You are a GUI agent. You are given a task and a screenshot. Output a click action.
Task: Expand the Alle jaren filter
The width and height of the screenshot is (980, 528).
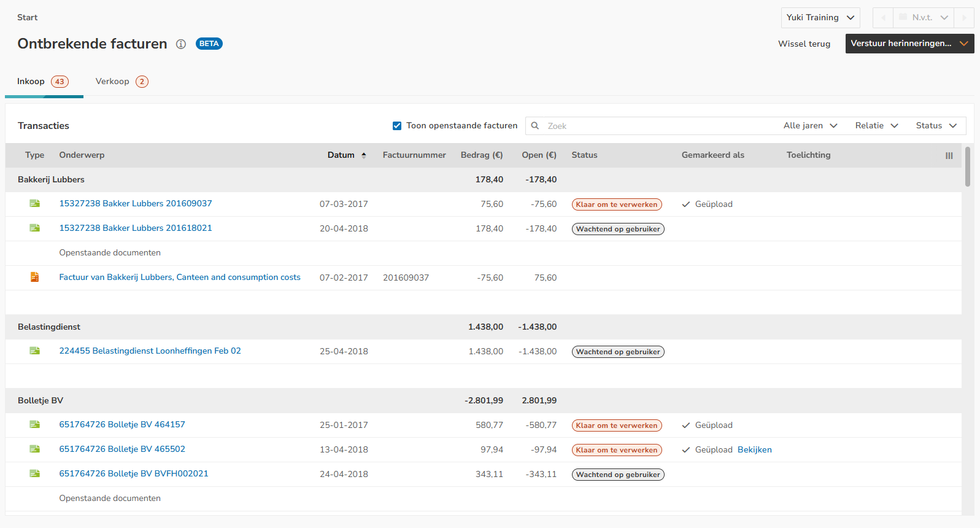[810, 126]
